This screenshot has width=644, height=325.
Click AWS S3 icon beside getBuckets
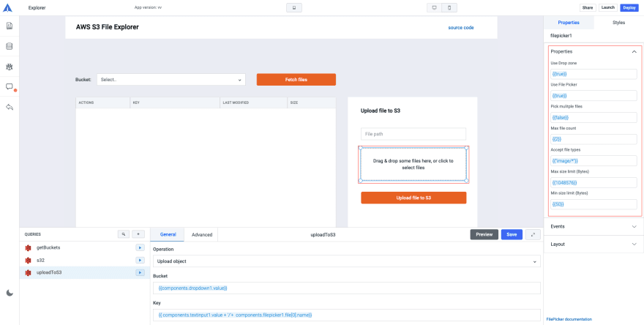coord(29,247)
